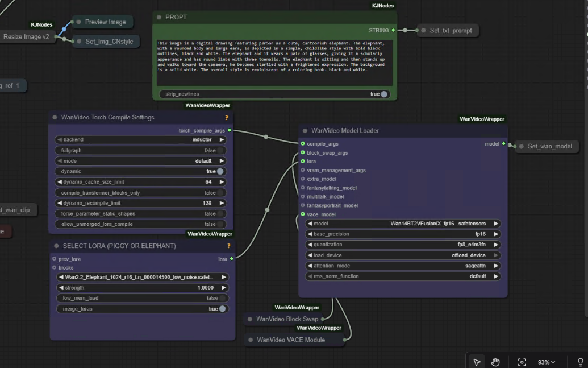Decrease dynamo_recompile_limit with left arrow
Screen dimensions: 588x368
(60, 203)
